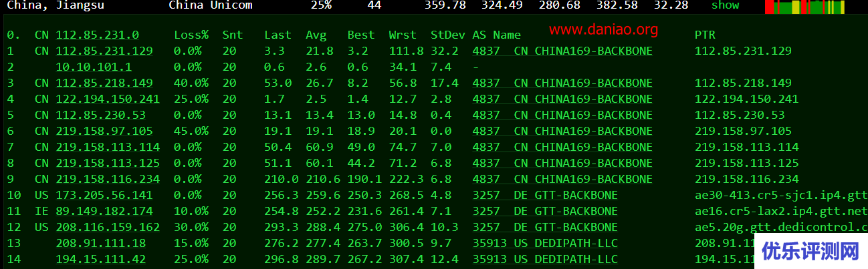Open the 219.158.97.105 IP link
Screen dimensions: 868x269
(x=104, y=131)
